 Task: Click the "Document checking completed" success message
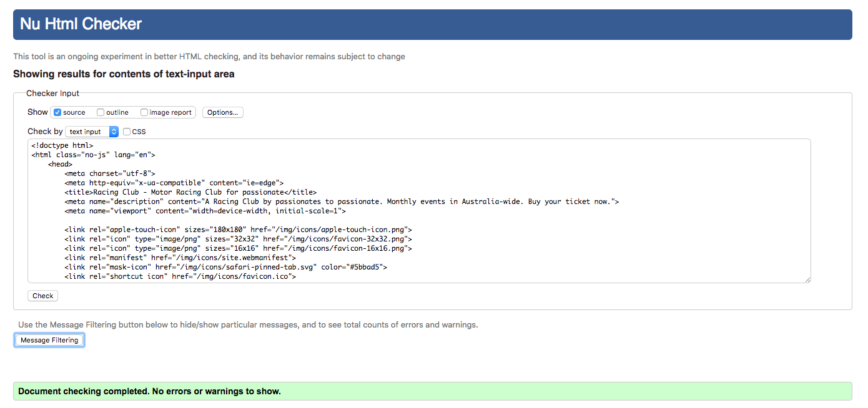pos(150,392)
